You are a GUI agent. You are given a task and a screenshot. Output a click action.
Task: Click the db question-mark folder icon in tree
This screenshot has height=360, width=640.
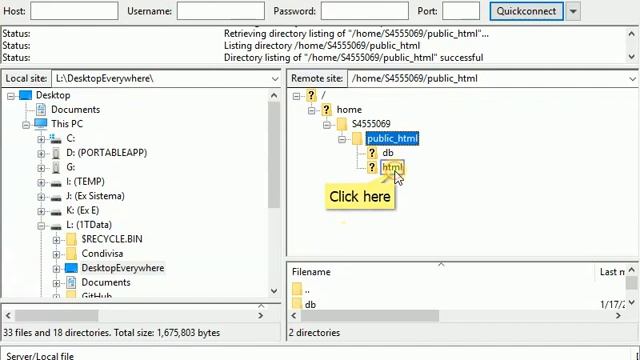pos(372,153)
